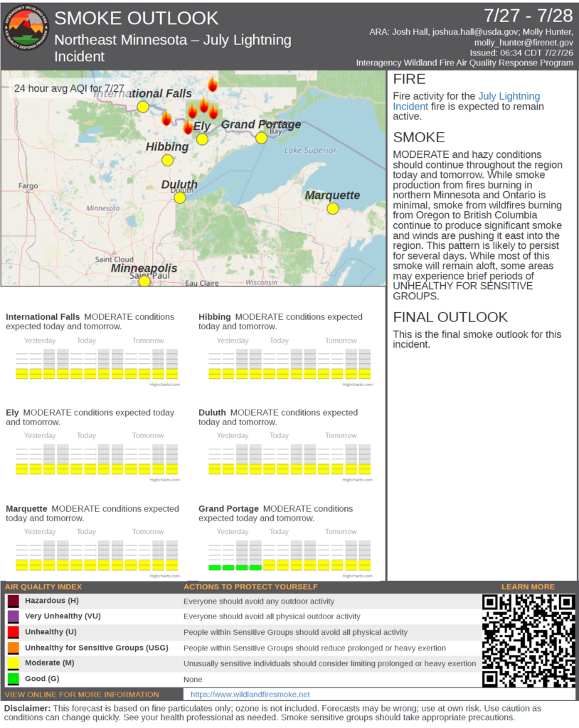
Task: Click the westernmost fire icon on map
Action: pos(166,118)
